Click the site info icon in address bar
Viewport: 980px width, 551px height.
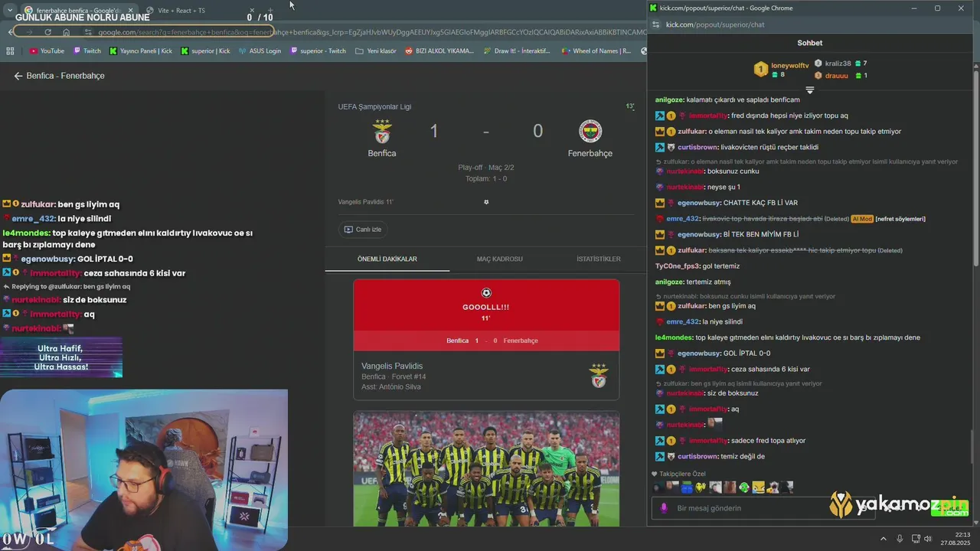(x=88, y=32)
